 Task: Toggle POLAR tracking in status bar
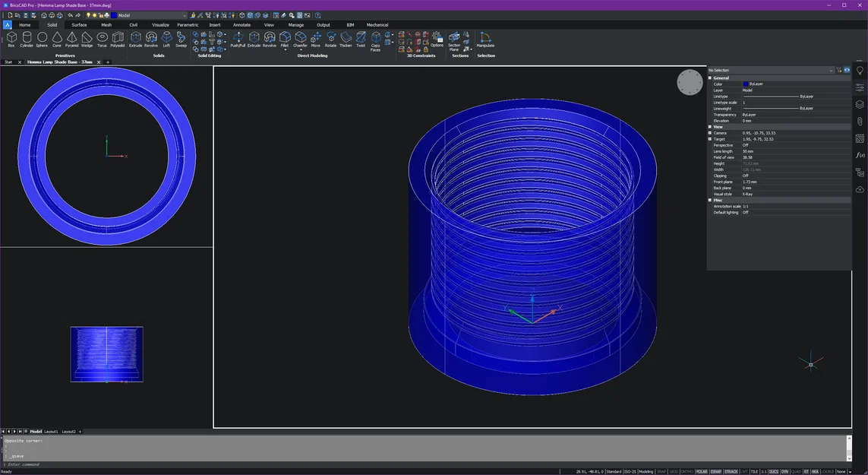coord(702,471)
